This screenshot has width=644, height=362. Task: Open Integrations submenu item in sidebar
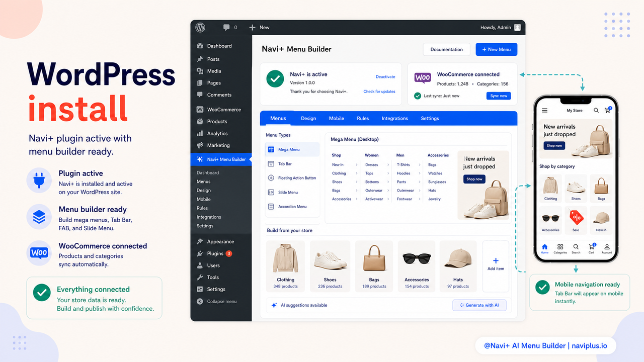(209, 217)
